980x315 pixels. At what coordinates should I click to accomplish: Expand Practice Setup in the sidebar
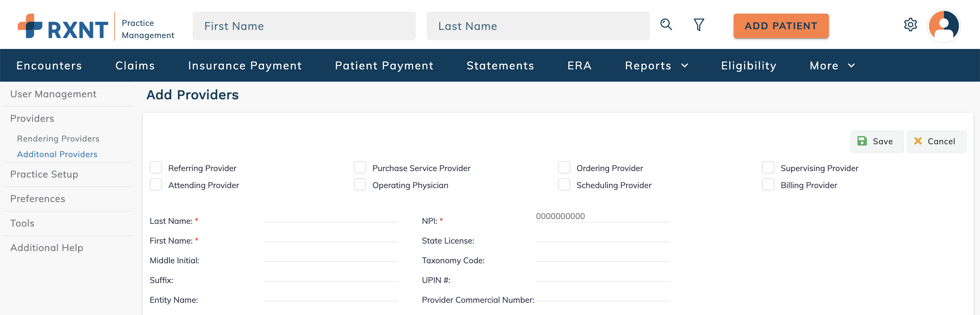(44, 174)
